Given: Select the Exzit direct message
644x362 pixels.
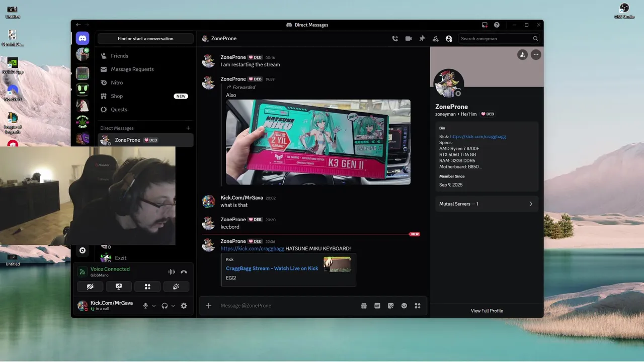Looking at the screenshot, I should (145, 258).
